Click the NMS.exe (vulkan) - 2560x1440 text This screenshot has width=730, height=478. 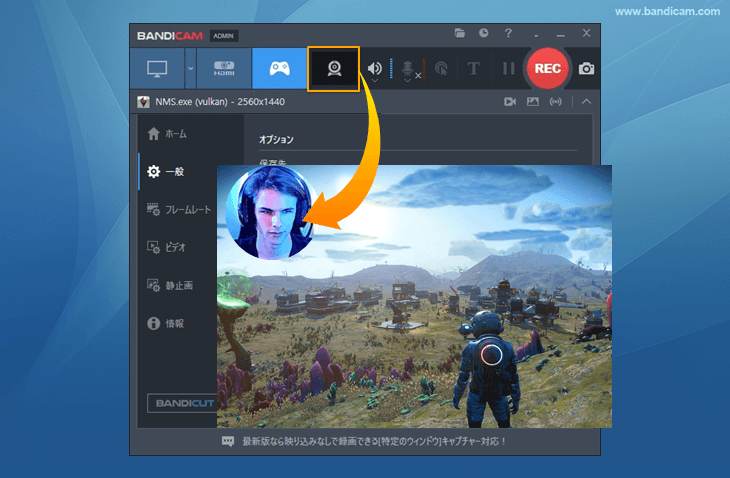tap(220, 101)
